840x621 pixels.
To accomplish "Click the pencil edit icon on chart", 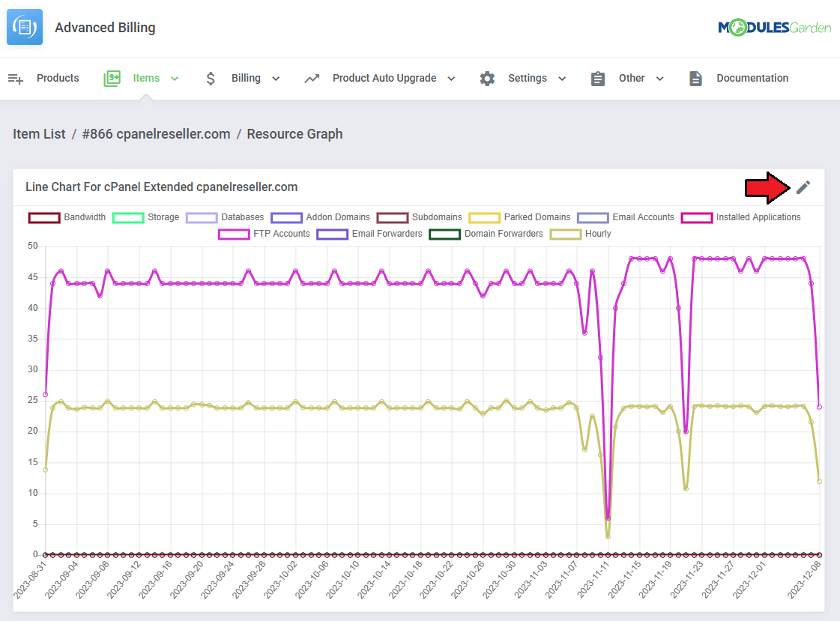I will [x=803, y=187].
